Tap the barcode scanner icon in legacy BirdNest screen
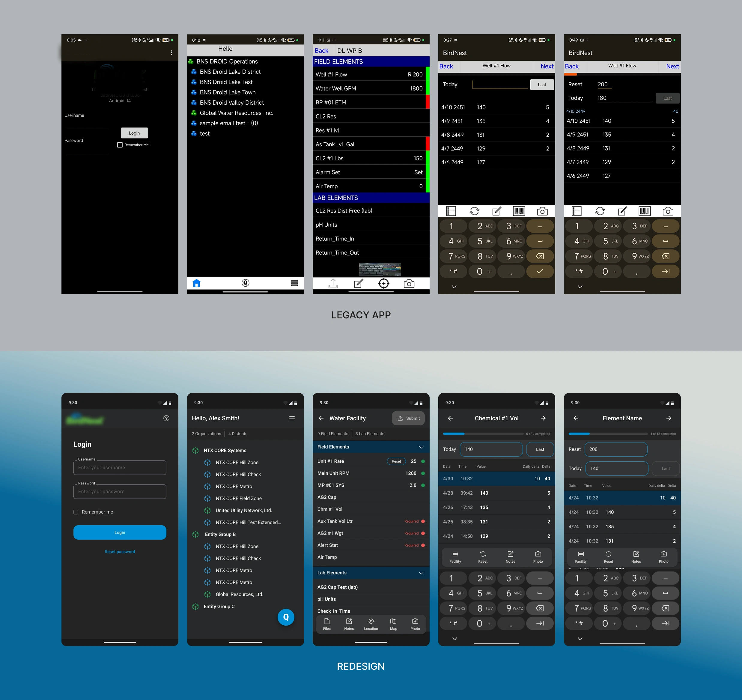 [x=519, y=211]
